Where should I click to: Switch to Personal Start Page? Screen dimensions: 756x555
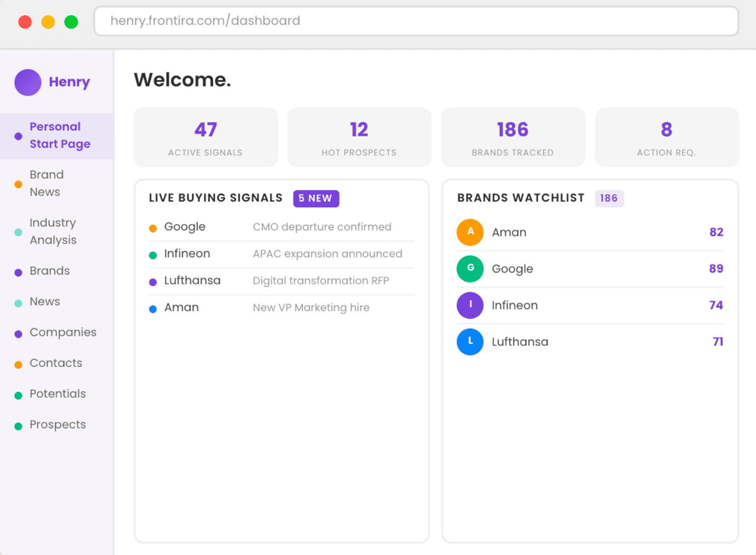click(60, 135)
